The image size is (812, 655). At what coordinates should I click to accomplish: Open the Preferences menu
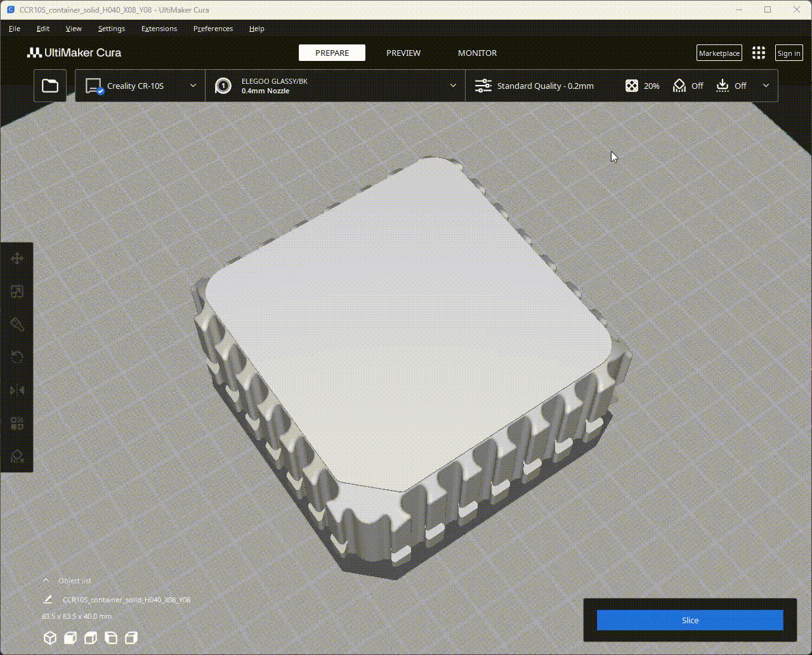tap(213, 29)
